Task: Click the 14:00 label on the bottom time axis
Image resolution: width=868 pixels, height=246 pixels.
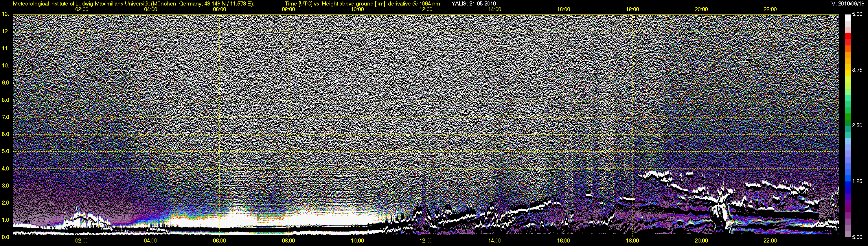Action: pyautogui.click(x=495, y=241)
